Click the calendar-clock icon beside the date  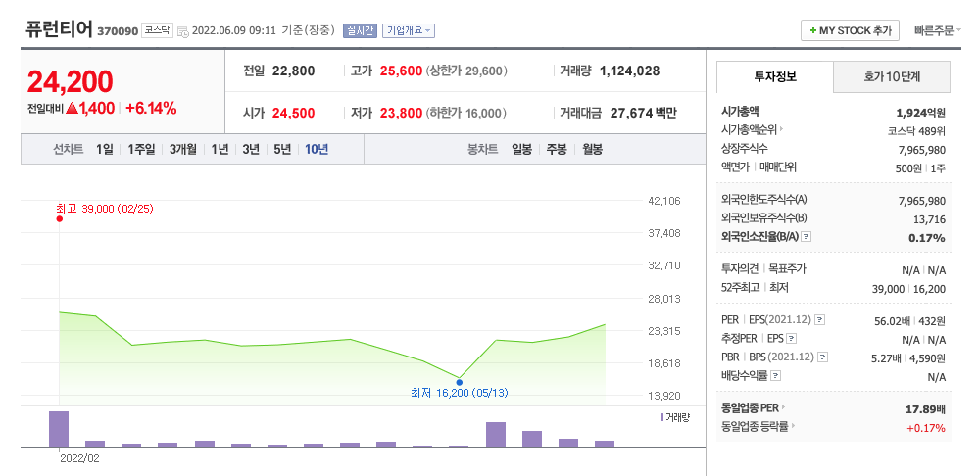[x=183, y=31]
